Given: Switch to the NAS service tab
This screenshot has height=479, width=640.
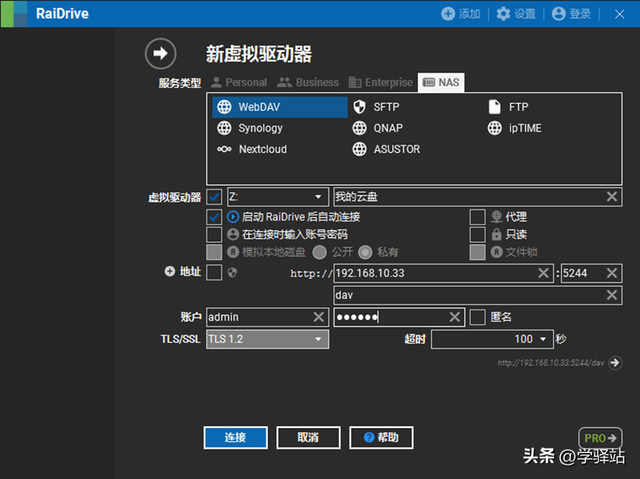Looking at the screenshot, I should (441, 82).
